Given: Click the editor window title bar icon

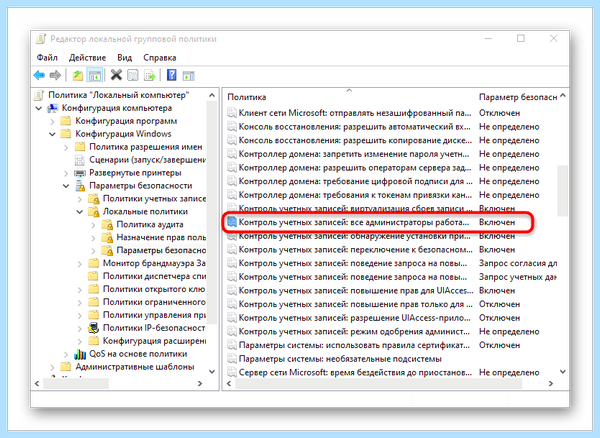Looking at the screenshot, I should pyautogui.click(x=41, y=39).
